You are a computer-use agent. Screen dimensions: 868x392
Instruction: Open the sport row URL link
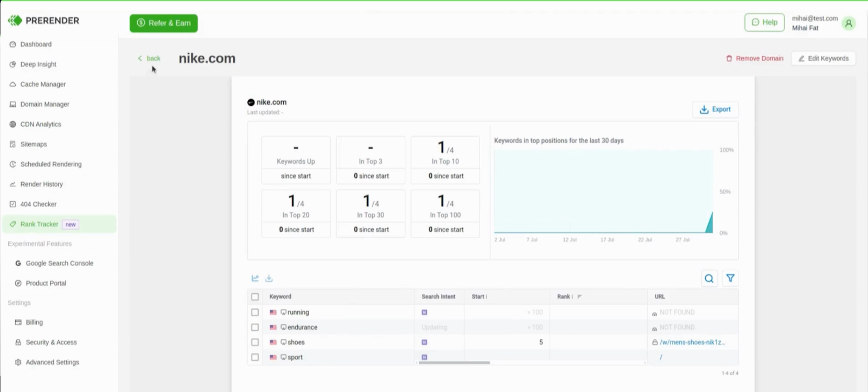(x=661, y=357)
